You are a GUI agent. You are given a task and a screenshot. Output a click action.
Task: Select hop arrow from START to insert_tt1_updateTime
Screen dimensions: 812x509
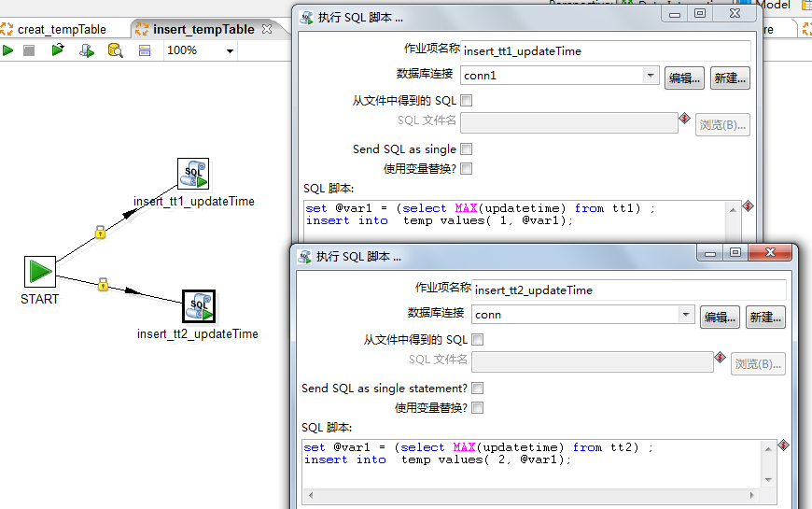129,214
